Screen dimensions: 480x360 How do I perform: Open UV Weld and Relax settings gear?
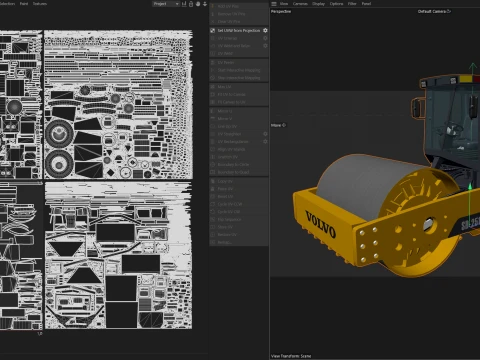coord(265,46)
